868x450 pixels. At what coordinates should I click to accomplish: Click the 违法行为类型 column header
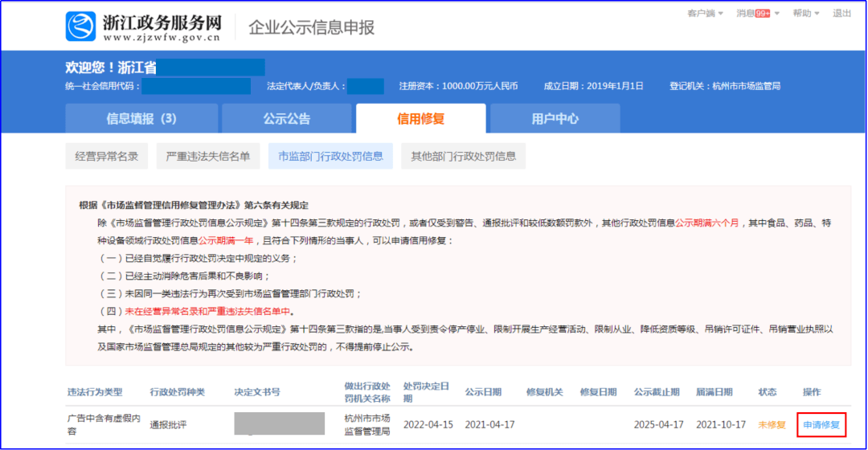tap(95, 392)
